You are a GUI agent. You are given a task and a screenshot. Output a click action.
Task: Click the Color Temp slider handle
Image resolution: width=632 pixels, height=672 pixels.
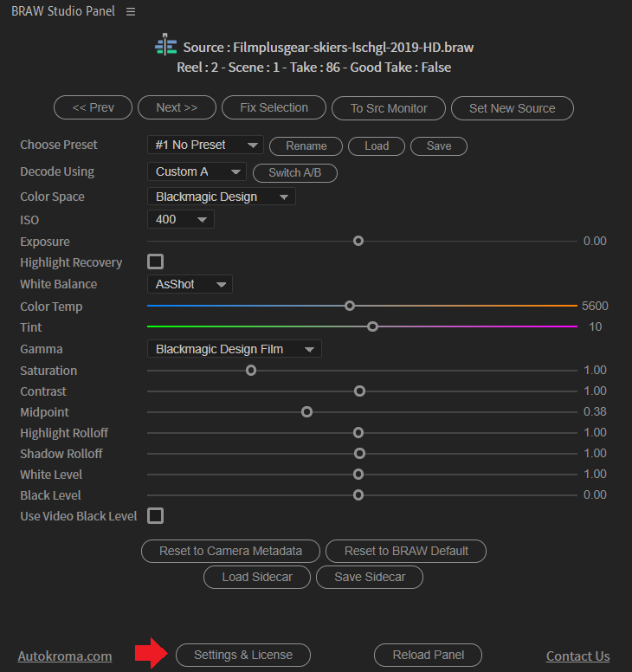coord(350,306)
